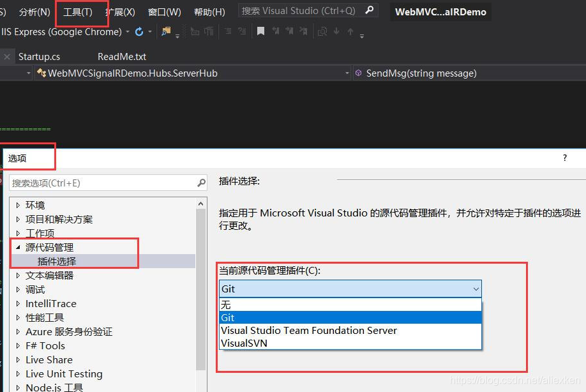Choose VisualSVN in the plugin list
This screenshot has width=586, height=392.
pos(350,343)
